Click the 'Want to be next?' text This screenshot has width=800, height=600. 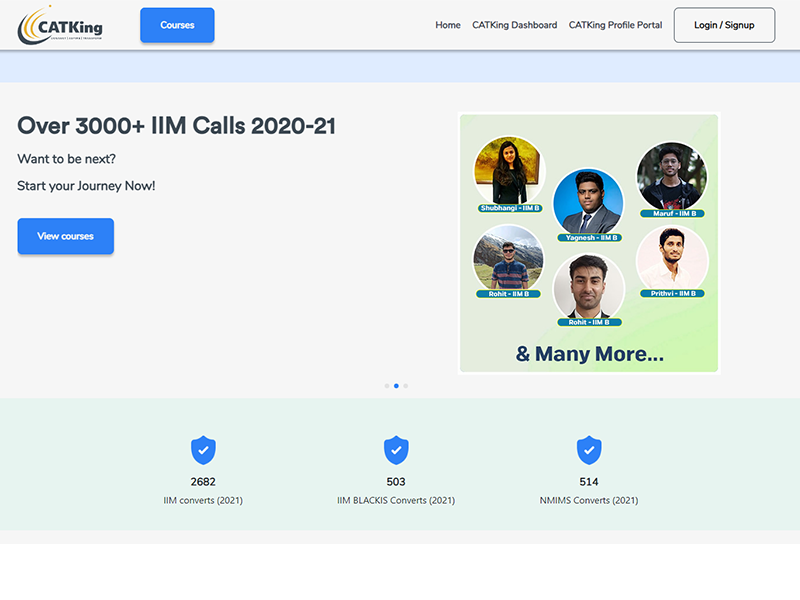click(66, 159)
